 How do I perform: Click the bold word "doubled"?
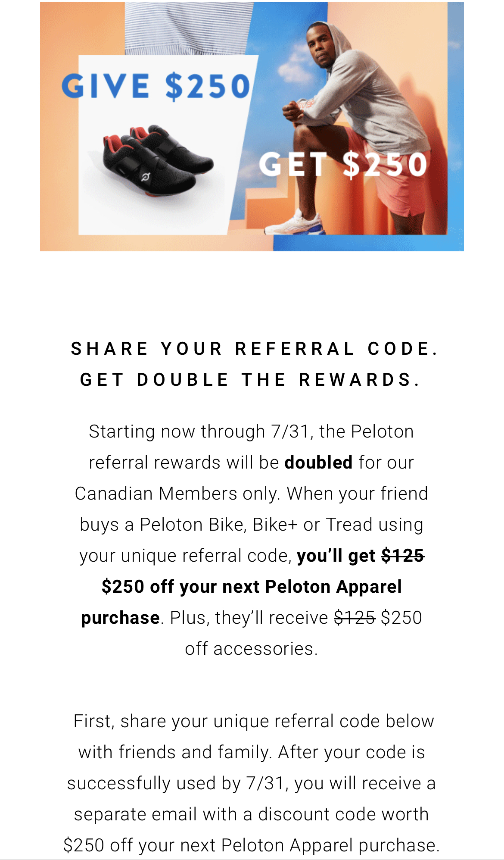click(x=318, y=463)
